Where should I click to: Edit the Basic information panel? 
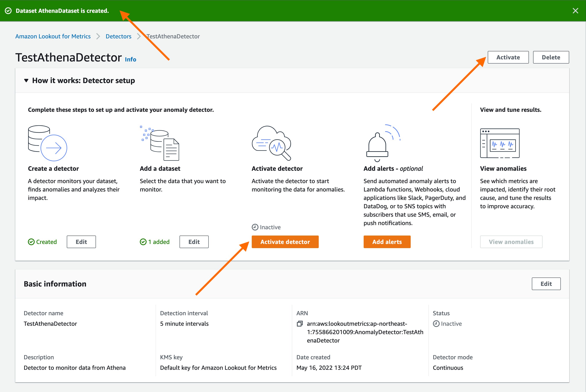[546, 284]
